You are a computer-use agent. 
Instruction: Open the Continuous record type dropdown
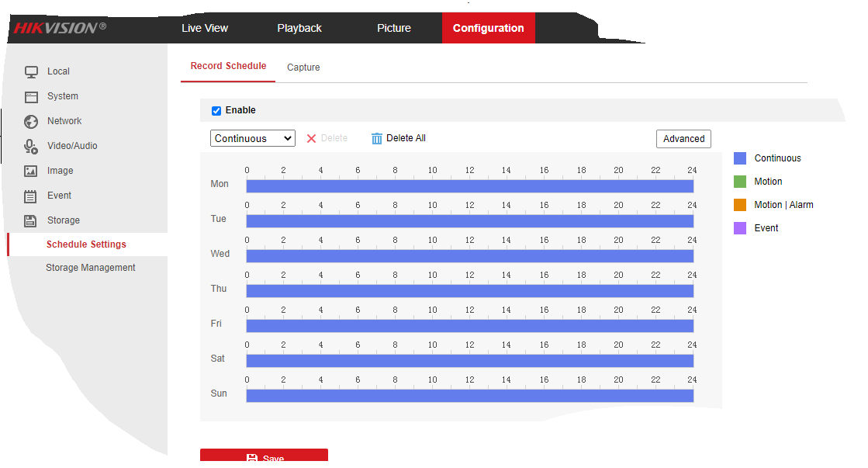click(x=252, y=139)
